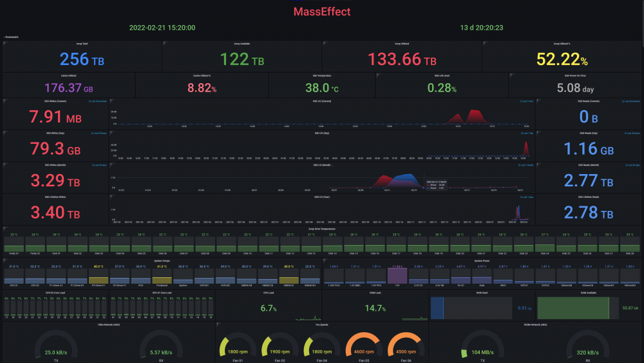Click the 2022-02-21 15:20:00 timestamp
The width and height of the screenshot is (644, 363).
click(162, 28)
